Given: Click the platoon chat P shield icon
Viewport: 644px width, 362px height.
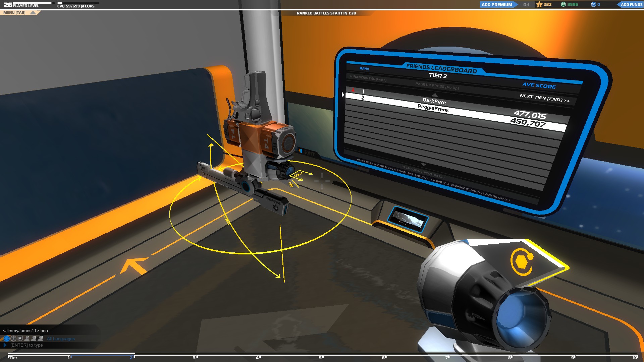Looking at the screenshot, I should click(x=20, y=339).
